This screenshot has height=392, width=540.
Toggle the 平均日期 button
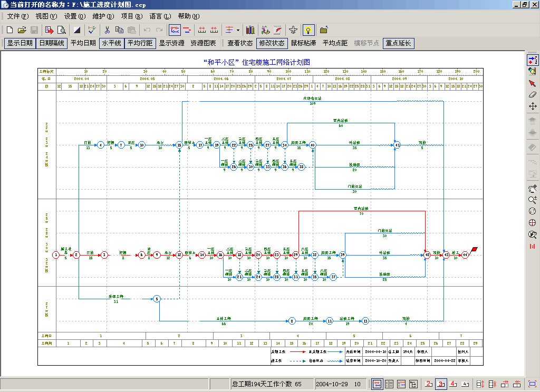click(83, 43)
